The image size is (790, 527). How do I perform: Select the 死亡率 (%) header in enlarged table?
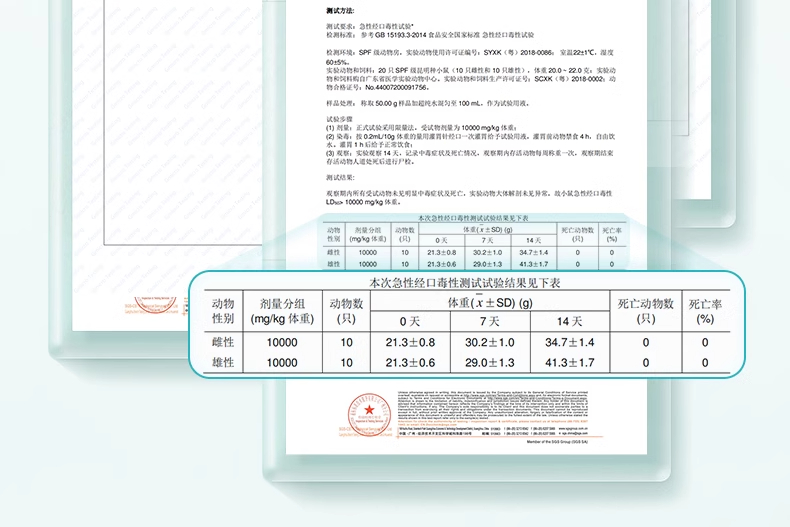[x=705, y=311]
